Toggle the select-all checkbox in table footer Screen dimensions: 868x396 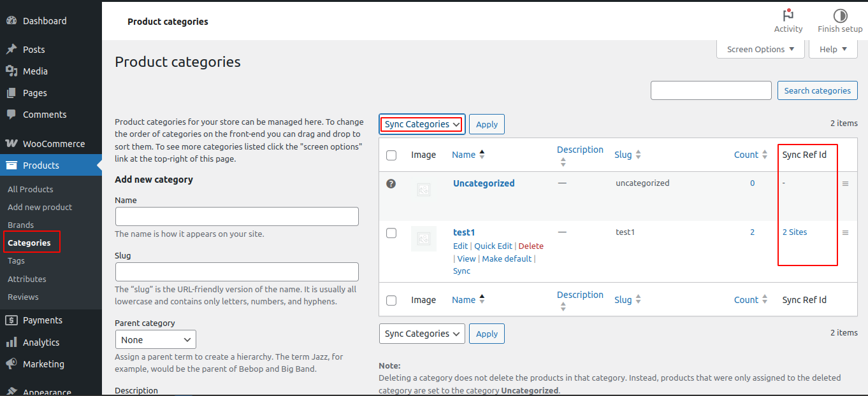[391, 301]
